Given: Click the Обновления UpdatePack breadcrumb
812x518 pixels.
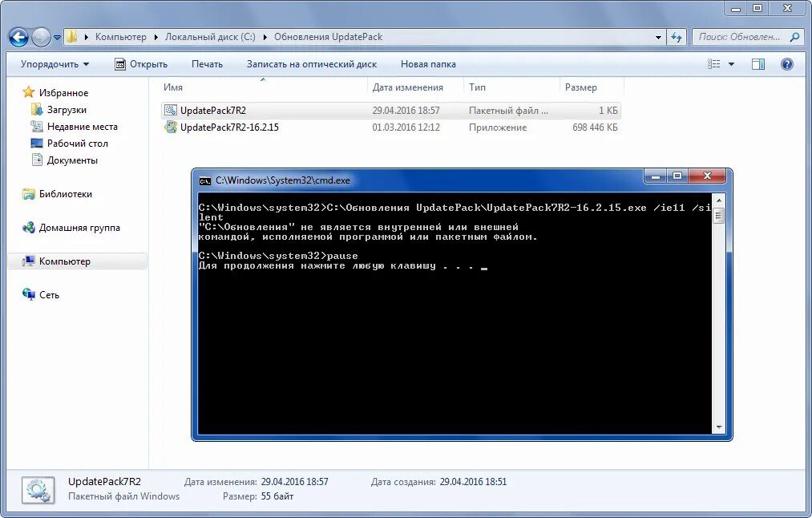Looking at the screenshot, I should pos(329,37).
